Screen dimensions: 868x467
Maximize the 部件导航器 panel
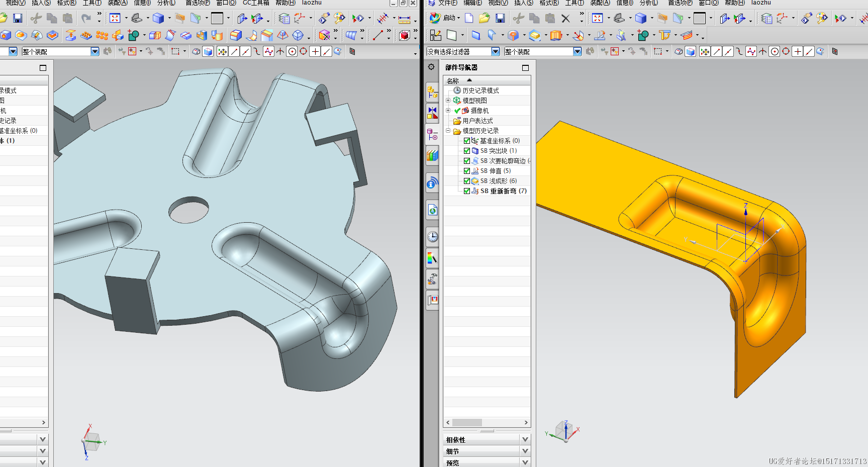(525, 67)
